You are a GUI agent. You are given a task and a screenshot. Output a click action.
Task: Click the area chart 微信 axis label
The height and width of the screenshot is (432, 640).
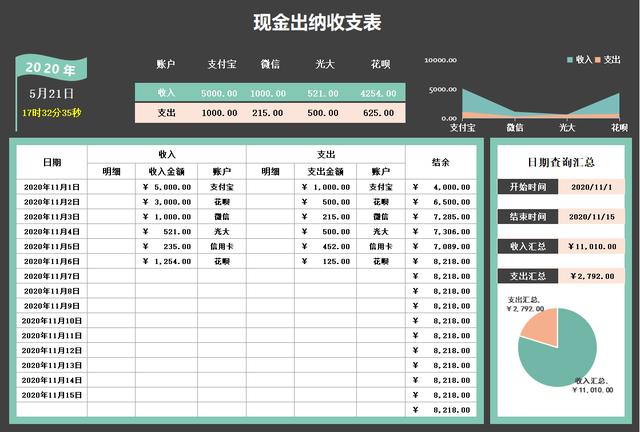[515, 127]
